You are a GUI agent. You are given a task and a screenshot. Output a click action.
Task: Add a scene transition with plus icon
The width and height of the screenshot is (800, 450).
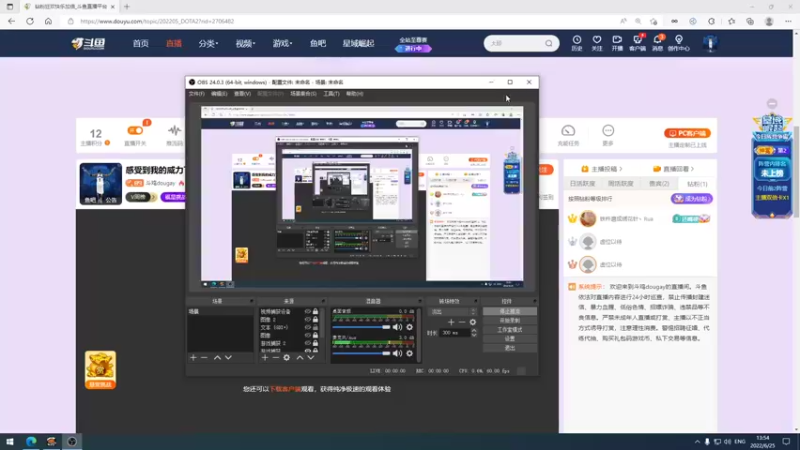click(x=451, y=322)
